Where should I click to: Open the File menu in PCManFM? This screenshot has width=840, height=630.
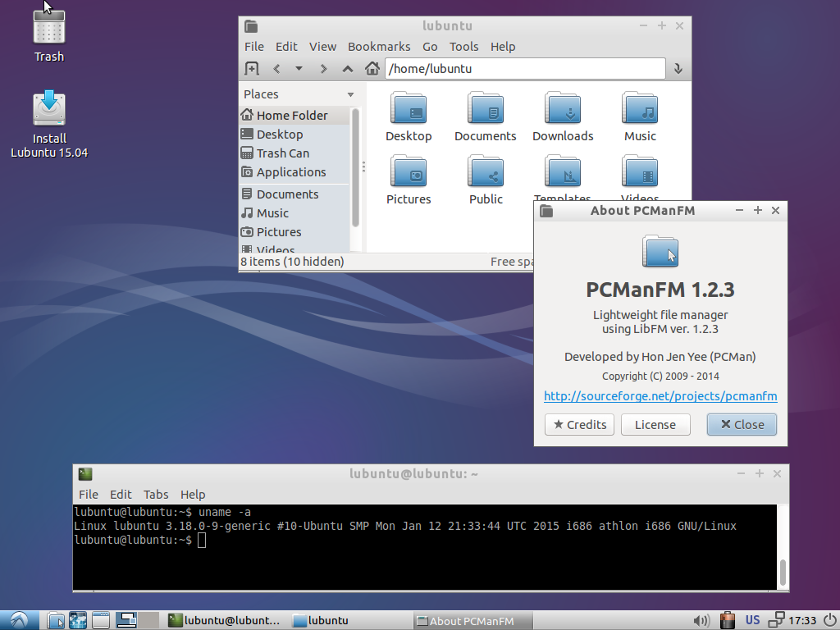(254, 47)
